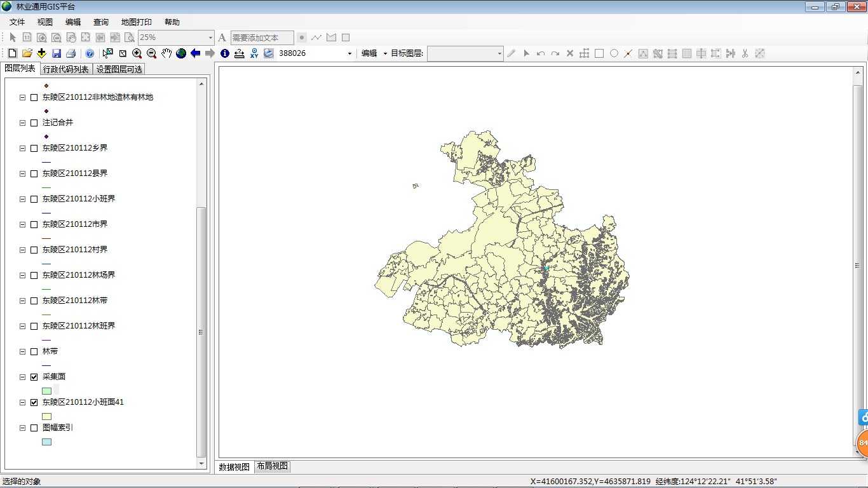The image size is (868, 488).
Task: Create a new map document icon
Action: pos(12,53)
